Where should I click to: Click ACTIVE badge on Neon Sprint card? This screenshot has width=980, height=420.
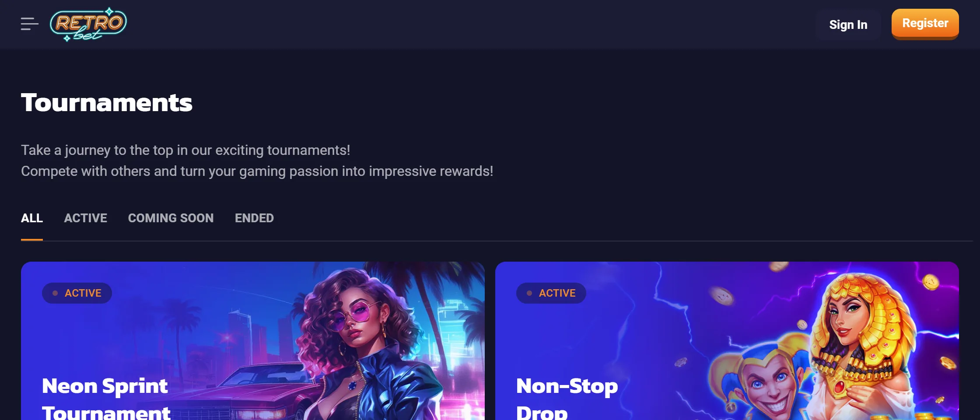click(77, 293)
